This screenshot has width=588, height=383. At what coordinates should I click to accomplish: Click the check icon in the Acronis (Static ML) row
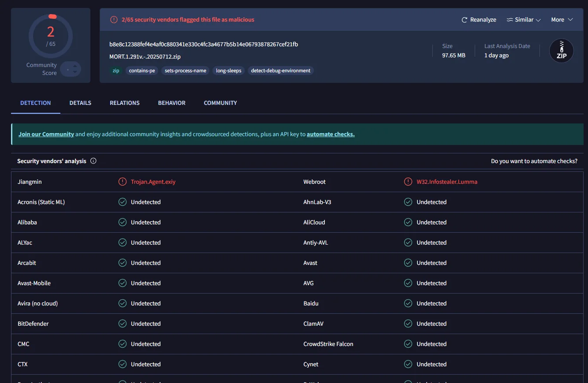[x=123, y=202]
